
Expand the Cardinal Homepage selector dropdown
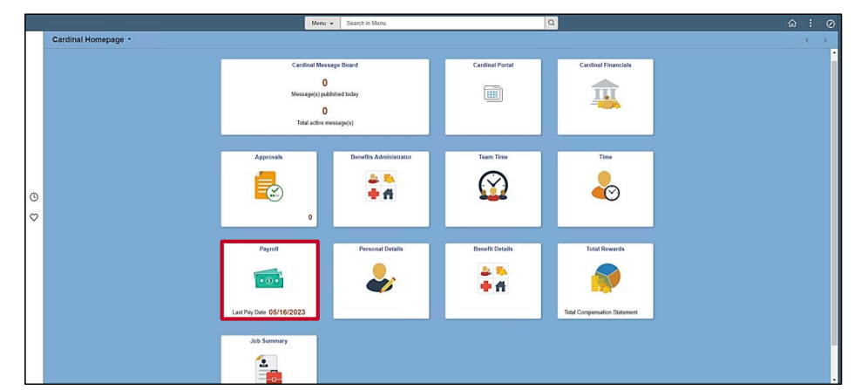(92, 40)
